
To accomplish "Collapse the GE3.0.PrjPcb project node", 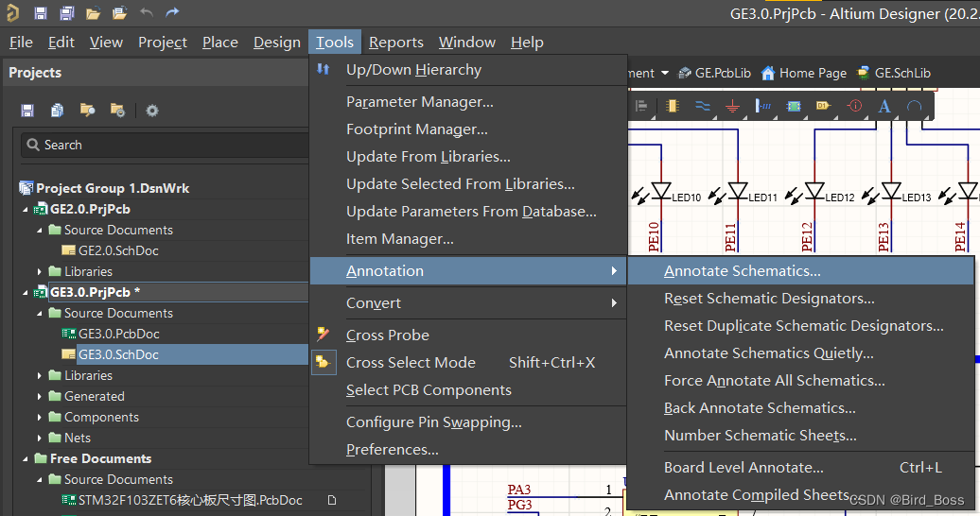I will tap(25, 292).
